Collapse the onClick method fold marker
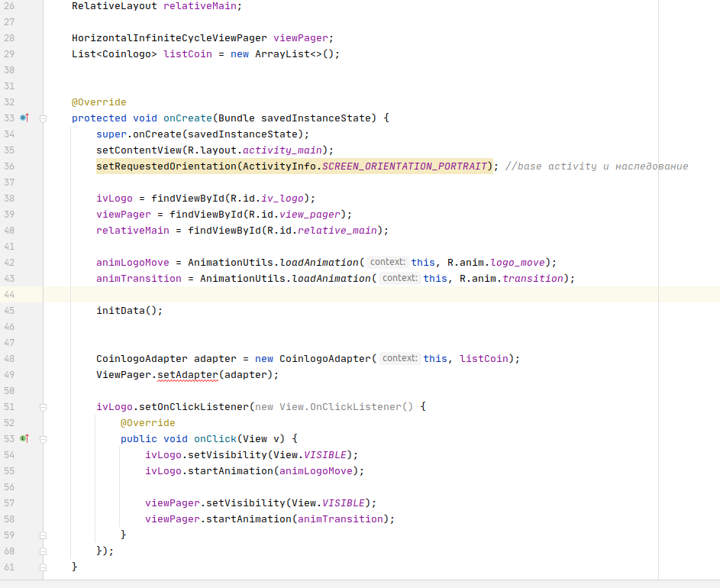The image size is (720, 588). coord(44,439)
